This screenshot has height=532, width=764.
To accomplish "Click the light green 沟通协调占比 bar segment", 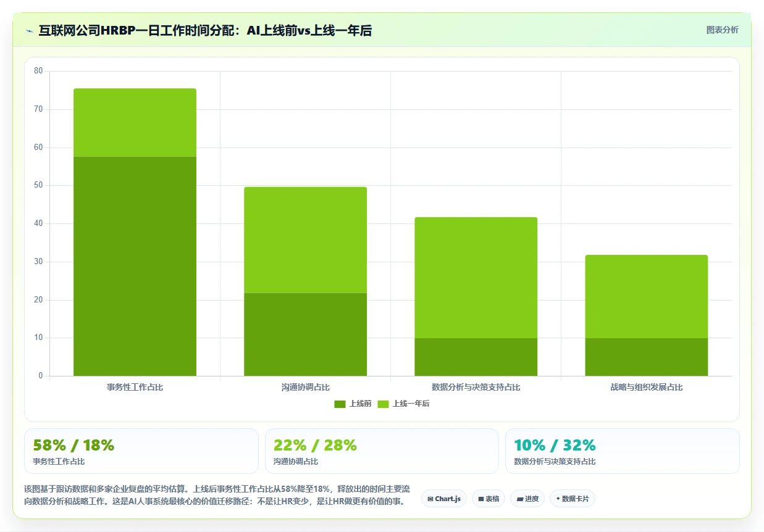I will point(305,239).
